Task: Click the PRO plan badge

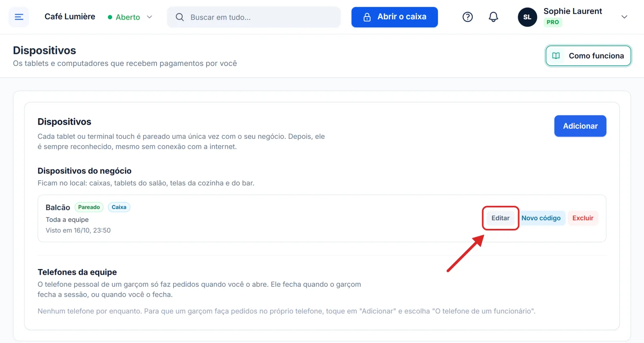Action: [x=553, y=22]
